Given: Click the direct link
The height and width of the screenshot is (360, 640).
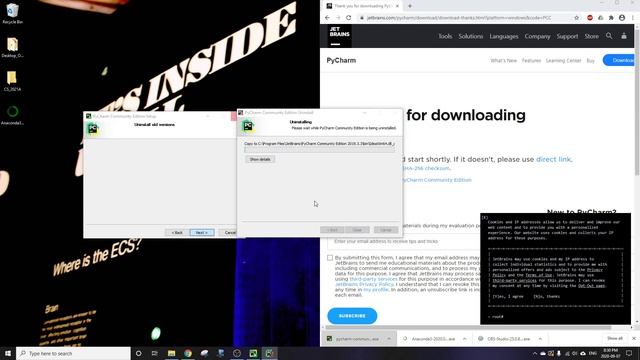Looking at the screenshot, I should (553, 159).
